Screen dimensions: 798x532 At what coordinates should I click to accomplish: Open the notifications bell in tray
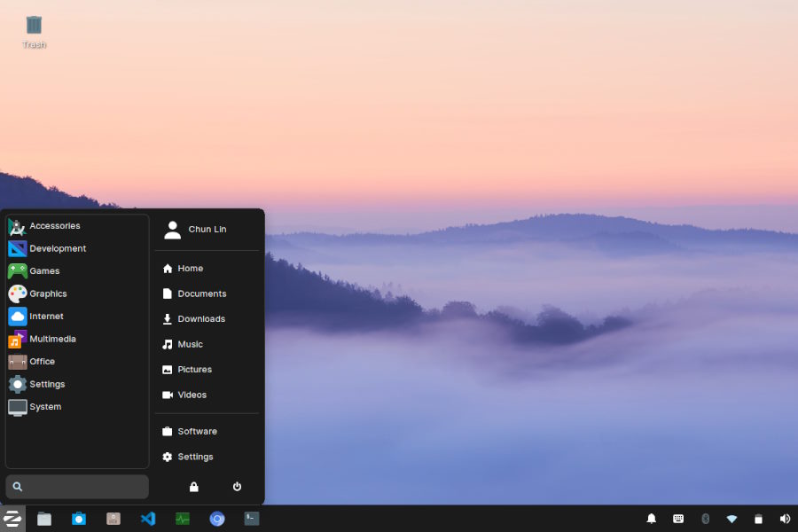click(652, 519)
